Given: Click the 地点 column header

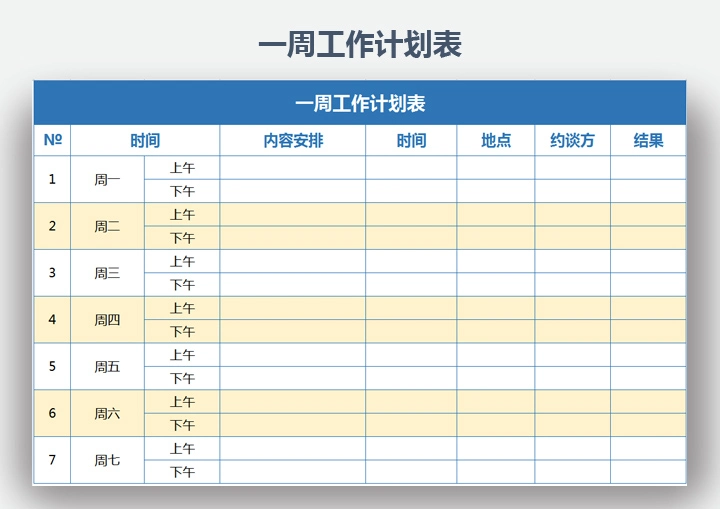Looking at the screenshot, I should coord(496,140).
